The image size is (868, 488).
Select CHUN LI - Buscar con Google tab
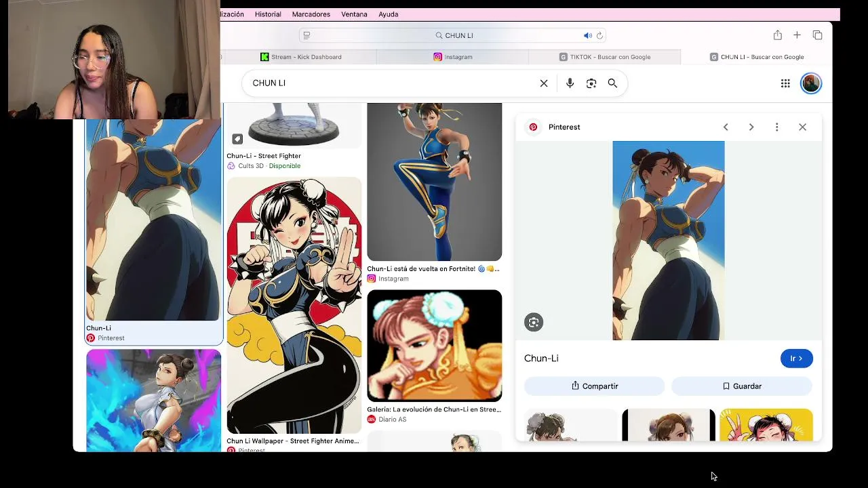[757, 57]
